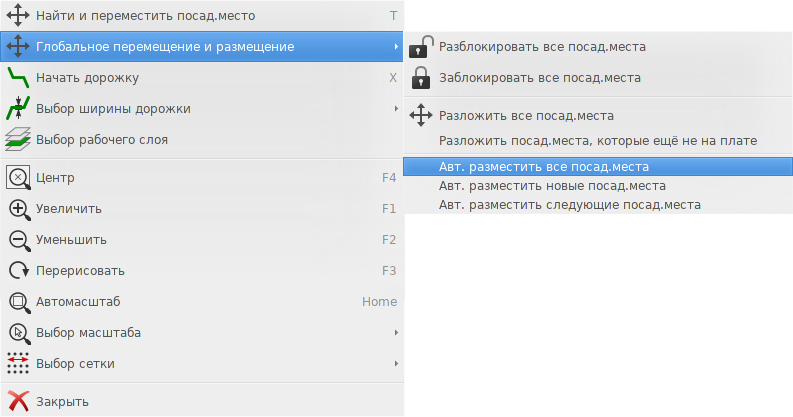This screenshot has width=793, height=417.
Task: Click the open padlock icon for Разблокировать
Action: pyautogui.click(x=421, y=47)
